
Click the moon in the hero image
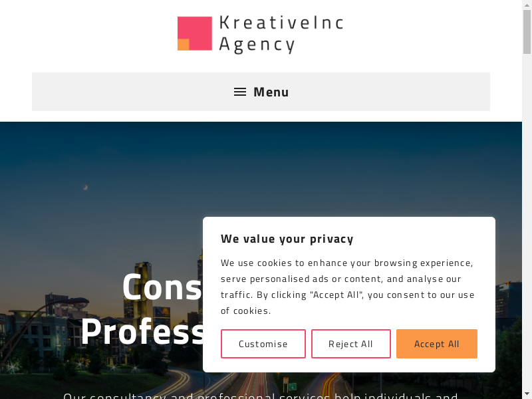(85, 188)
